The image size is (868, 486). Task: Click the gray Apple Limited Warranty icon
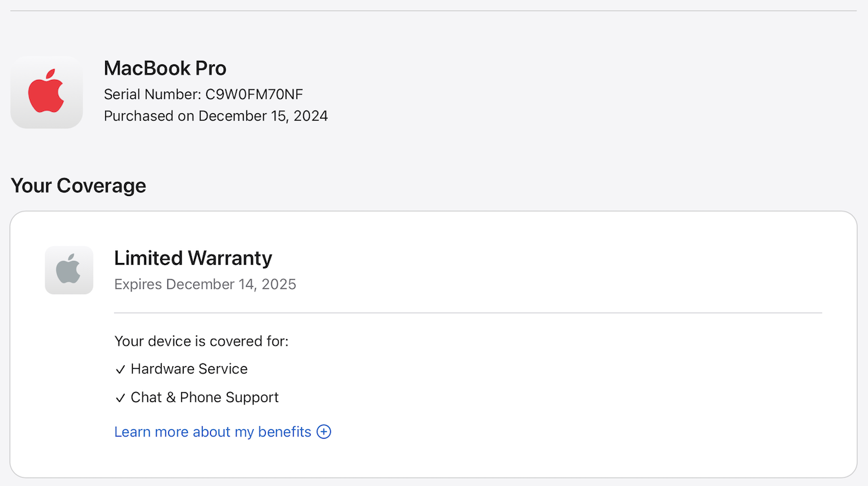click(68, 270)
